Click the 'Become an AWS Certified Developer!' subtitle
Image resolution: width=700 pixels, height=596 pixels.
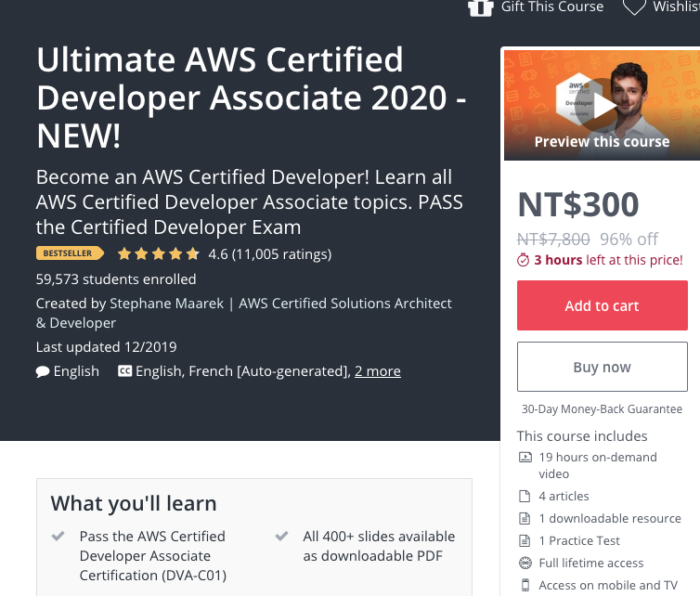tap(249, 202)
